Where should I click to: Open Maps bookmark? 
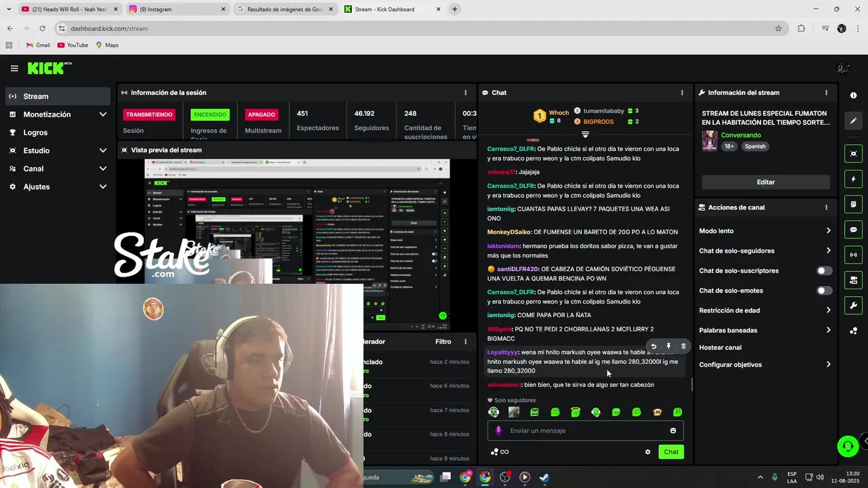click(107, 45)
